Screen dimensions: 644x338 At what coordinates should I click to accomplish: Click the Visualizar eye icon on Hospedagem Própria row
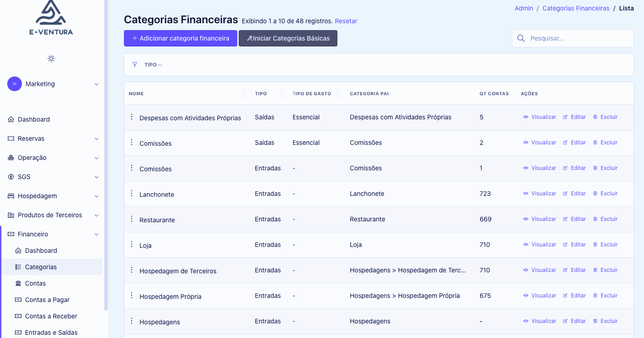(x=526, y=295)
